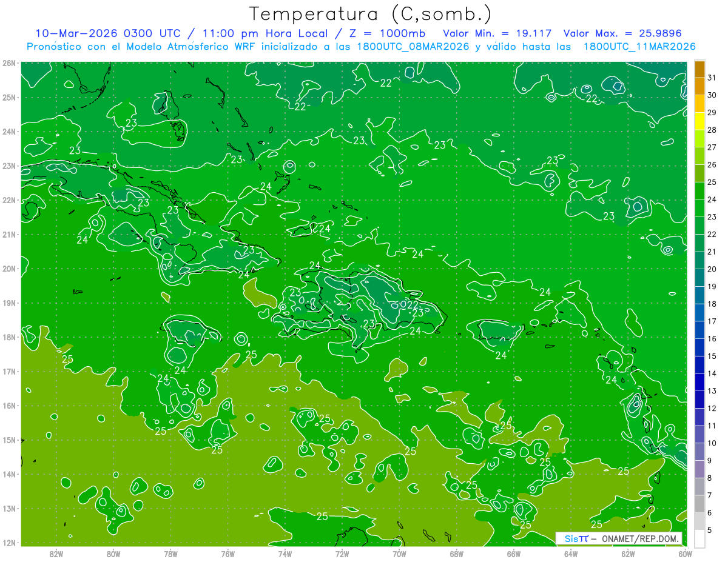The image size is (728, 562).
Task: Click the '80W' longitude axis label
Action: (113, 553)
